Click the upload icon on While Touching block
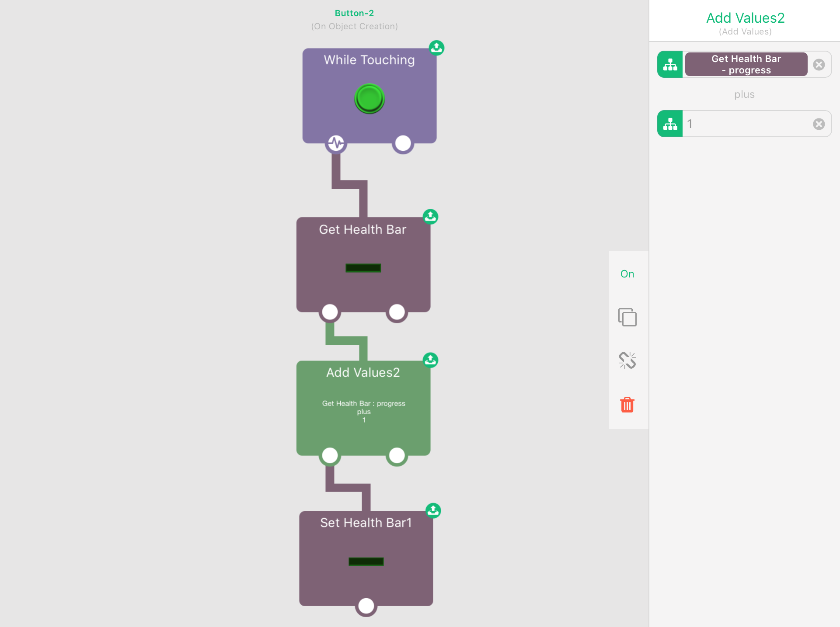840x627 pixels. (x=436, y=48)
